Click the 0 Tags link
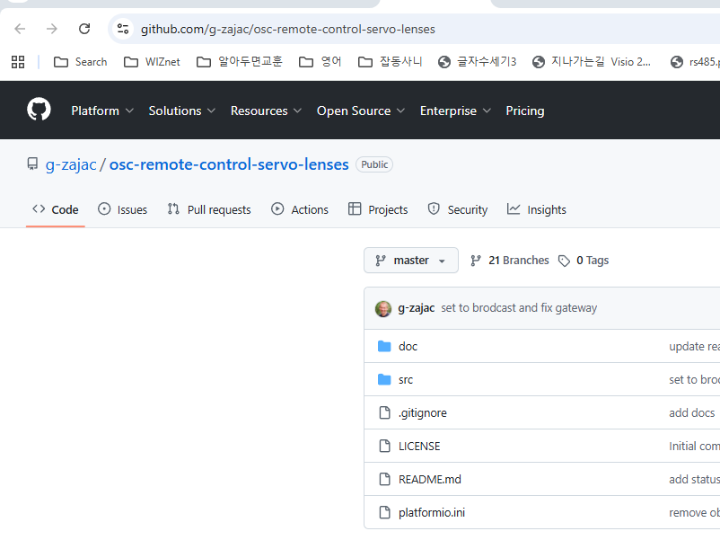Image resolution: width=720 pixels, height=540 pixels. pyautogui.click(x=583, y=260)
